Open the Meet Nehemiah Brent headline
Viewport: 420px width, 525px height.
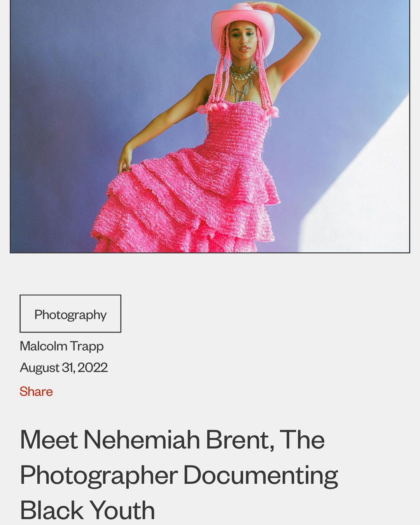point(179,474)
